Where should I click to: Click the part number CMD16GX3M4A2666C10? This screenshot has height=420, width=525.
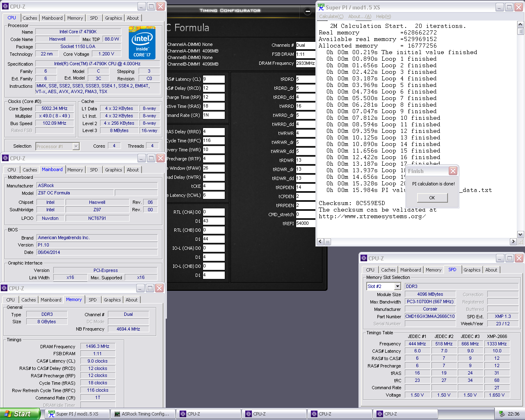[430, 316]
